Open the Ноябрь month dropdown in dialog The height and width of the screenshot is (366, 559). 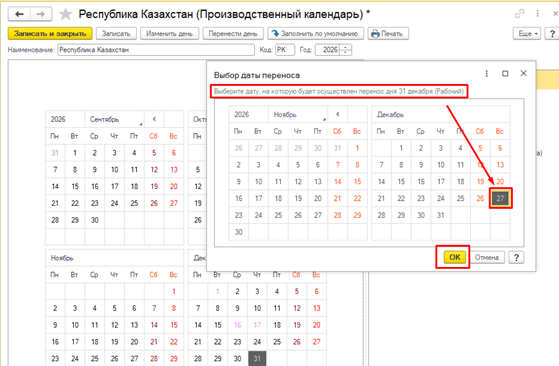(298, 114)
